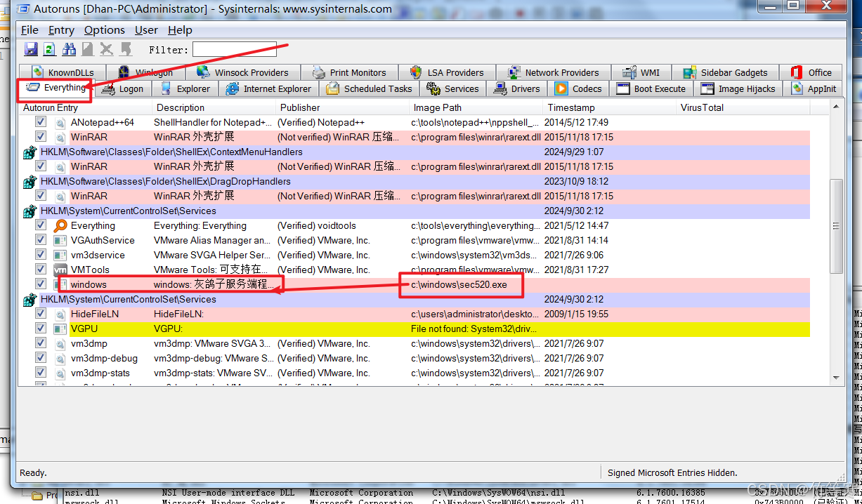862x504 pixels.
Task: Click the Save toolbar icon
Action: [31, 49]
